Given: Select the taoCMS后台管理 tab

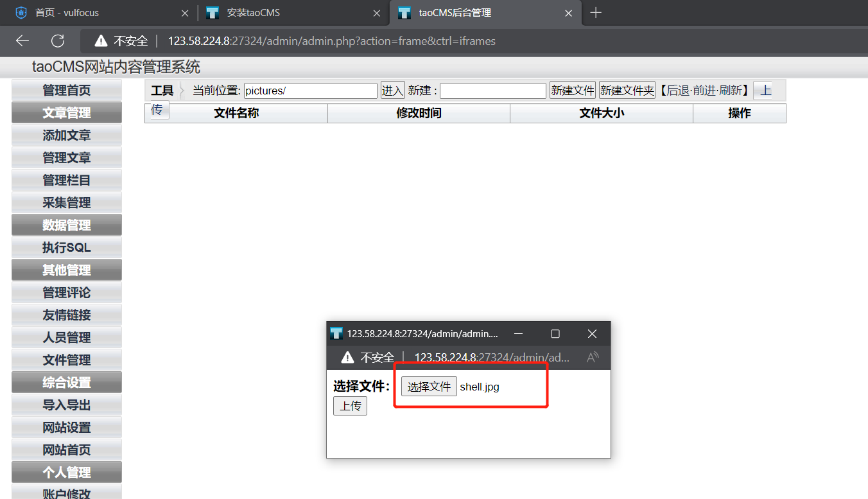Looking at the screenshot, I should [485, 13].
